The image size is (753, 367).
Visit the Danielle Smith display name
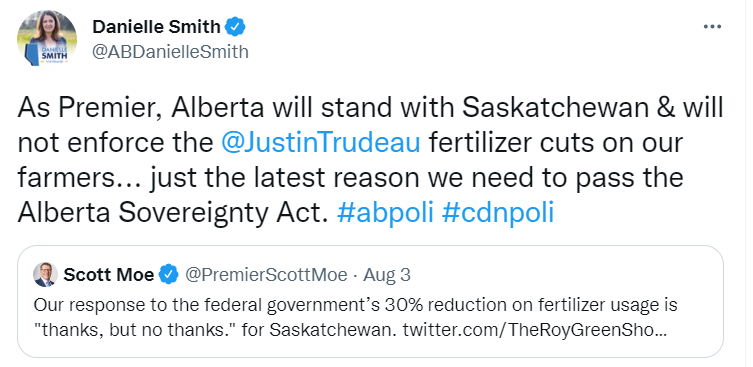157,27
